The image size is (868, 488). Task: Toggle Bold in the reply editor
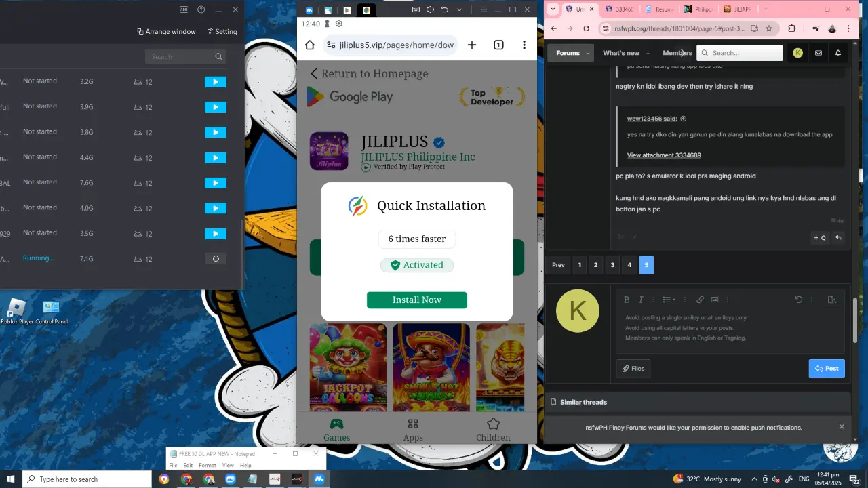pyautogui.click(x=627, y=300)
